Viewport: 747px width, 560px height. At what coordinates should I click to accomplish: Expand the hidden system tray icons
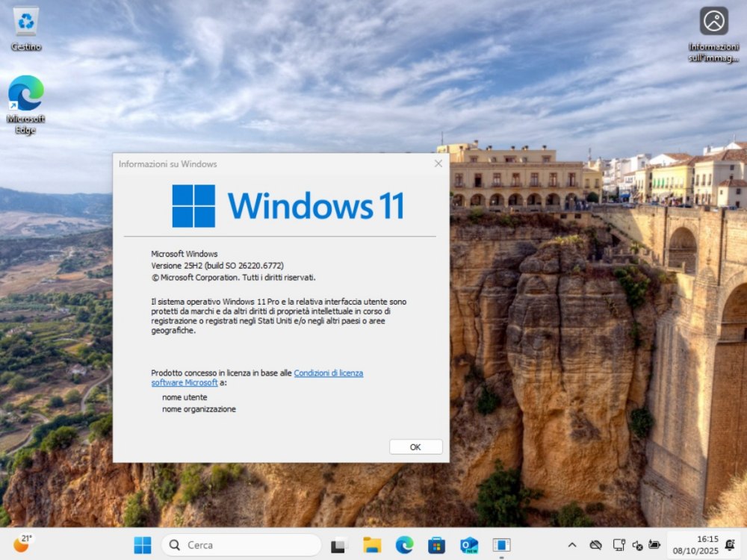tap(571, 544)
